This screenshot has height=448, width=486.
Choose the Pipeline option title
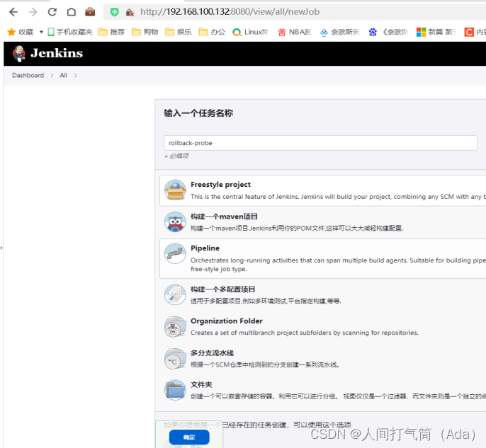(x=205, y=248)
